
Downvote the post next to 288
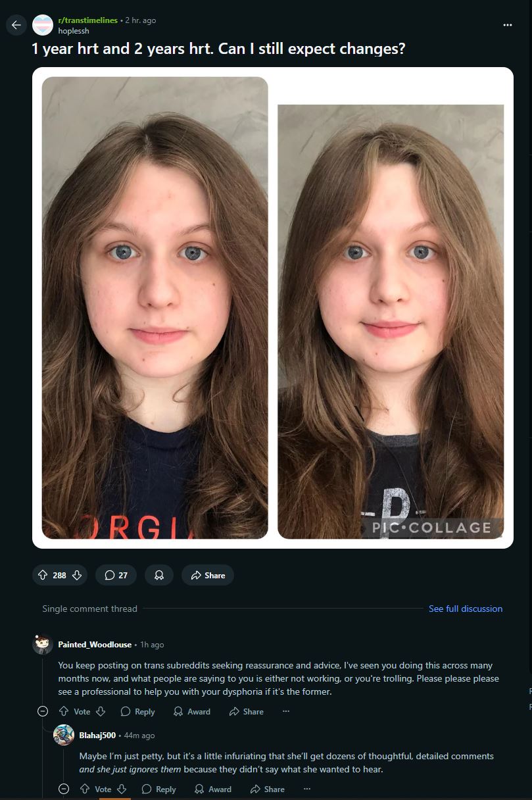coord(76,575)
